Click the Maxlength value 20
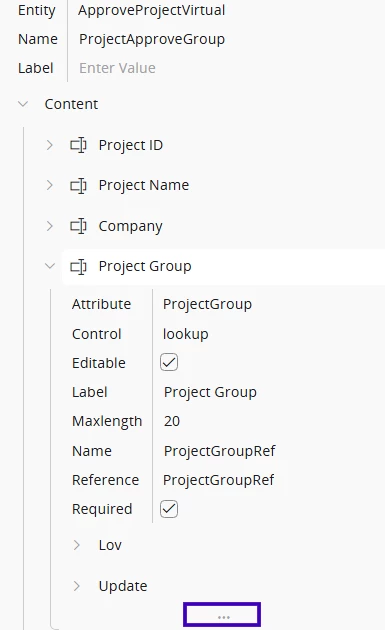 (x=172, y=421)
